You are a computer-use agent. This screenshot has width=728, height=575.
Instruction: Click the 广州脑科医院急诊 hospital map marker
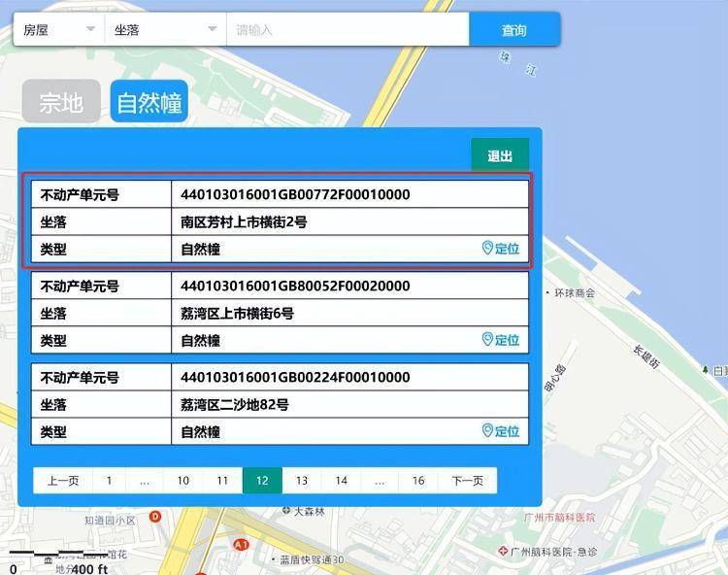pyautogui.click(x=503, y=552)
